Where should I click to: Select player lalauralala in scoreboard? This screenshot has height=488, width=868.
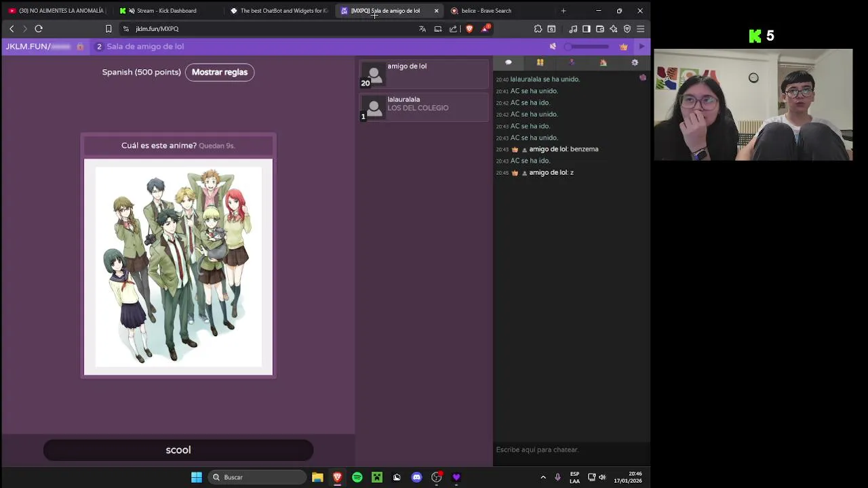pyautogui.click(x=424, y=107)
